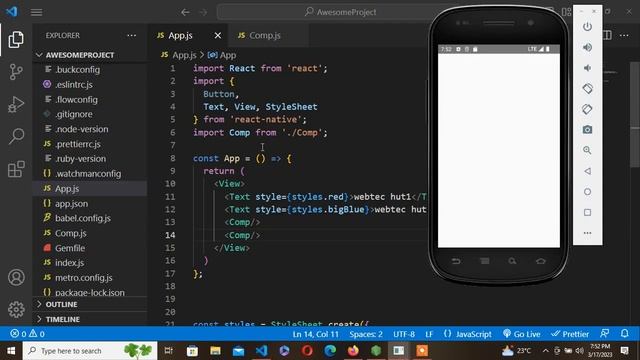Viewport: 640px width, 360px height.
Task: Open the Accounts menu icon
Action: pyautogui.click(x=16, y=278)
